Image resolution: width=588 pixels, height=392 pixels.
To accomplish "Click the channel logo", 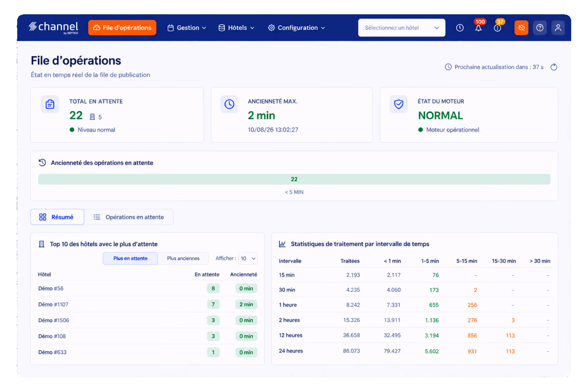I will click(53, 28).
